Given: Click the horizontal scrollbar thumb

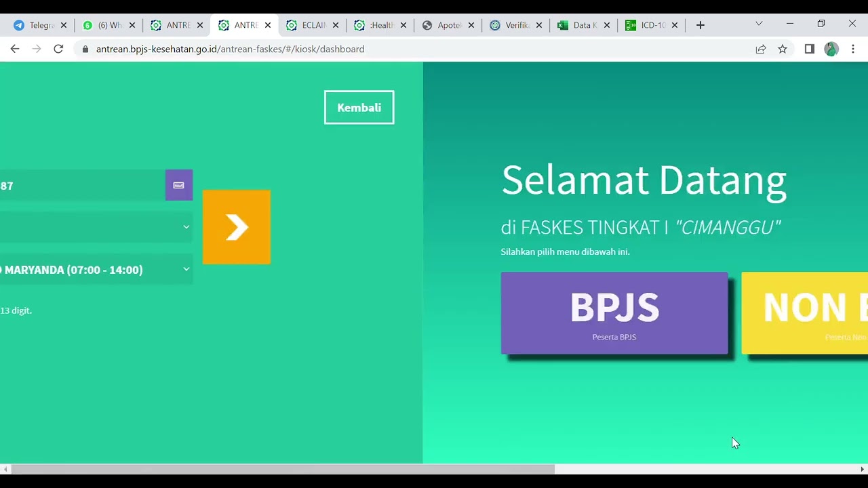Looking at the screenshot, I should 283,469.
